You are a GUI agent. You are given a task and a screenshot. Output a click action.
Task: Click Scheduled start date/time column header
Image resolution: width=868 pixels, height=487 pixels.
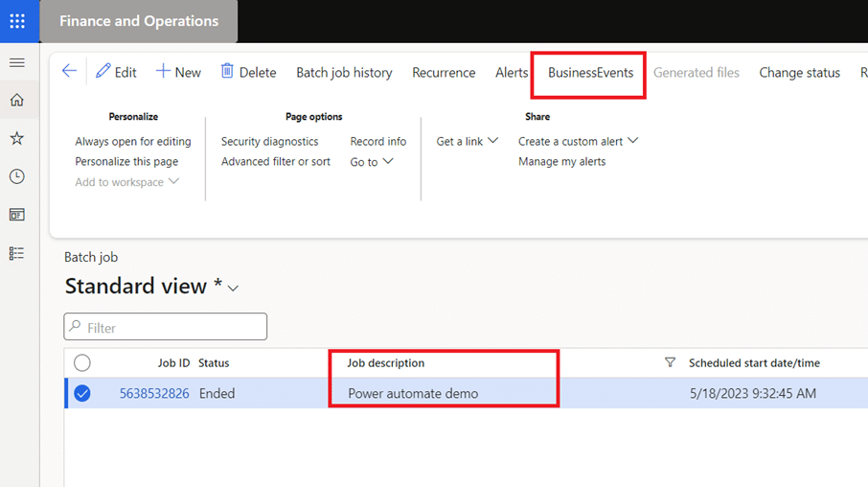pos(754,363)
